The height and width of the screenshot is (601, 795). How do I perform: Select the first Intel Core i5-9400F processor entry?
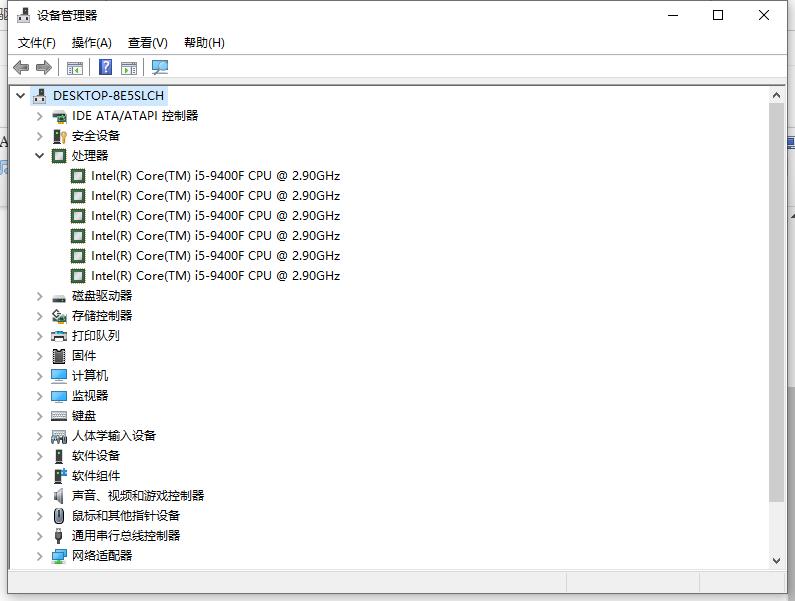215,176
